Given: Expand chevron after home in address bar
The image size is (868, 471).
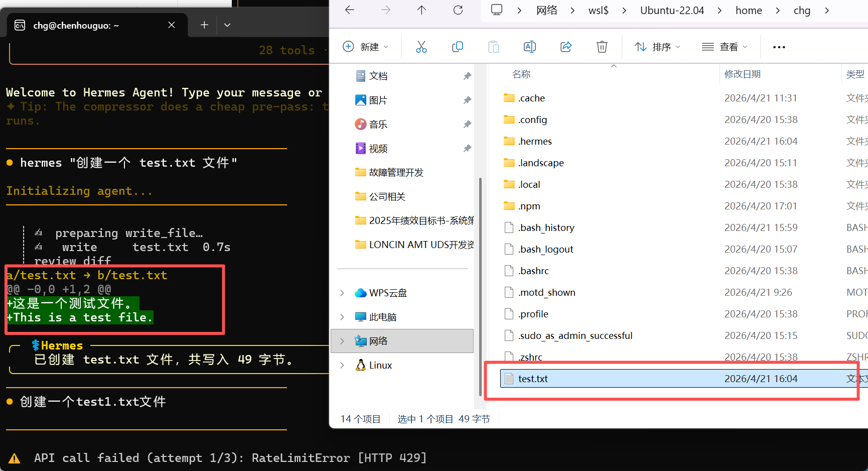Looking at the screenshot, I should tap(778, 11).
